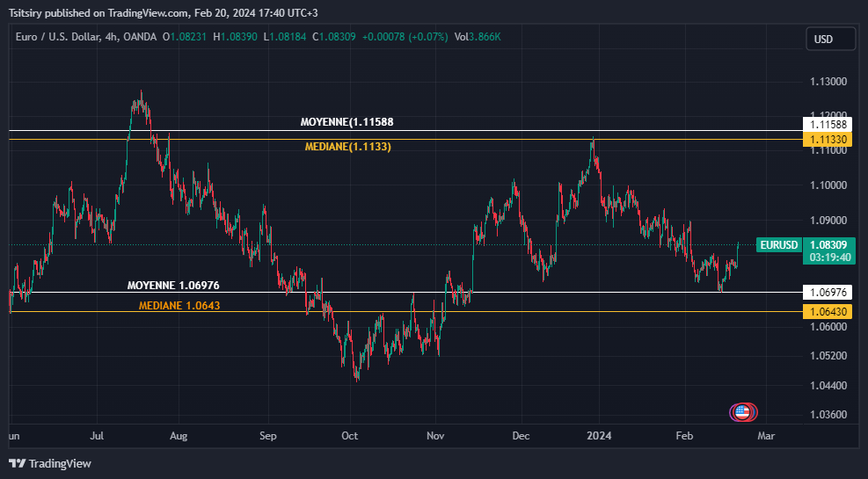The width and height of the screenshot is (868, 479).
Task: Click the current price 1.08309 axis label
Action: coord(828,245)
